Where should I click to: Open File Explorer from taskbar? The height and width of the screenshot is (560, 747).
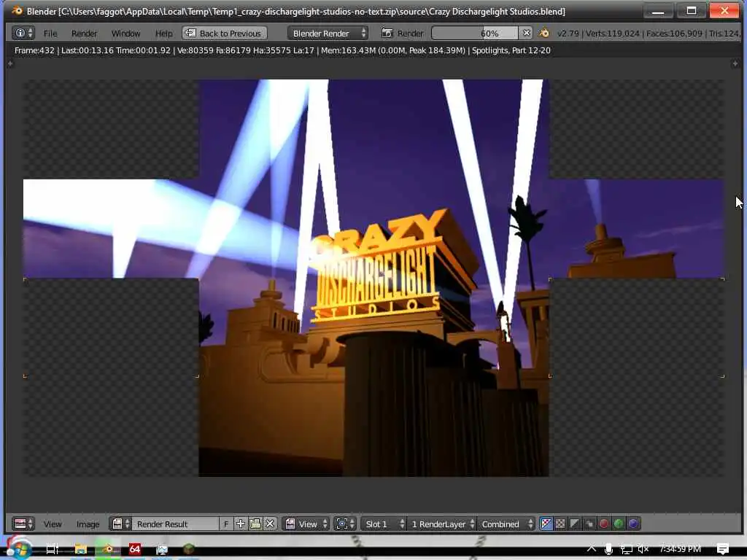[80, 549]
